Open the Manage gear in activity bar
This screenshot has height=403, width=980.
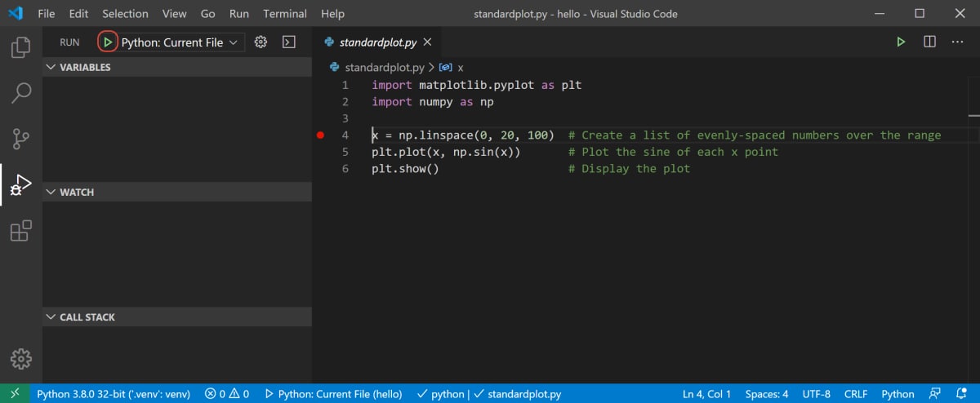click(20, 358)
